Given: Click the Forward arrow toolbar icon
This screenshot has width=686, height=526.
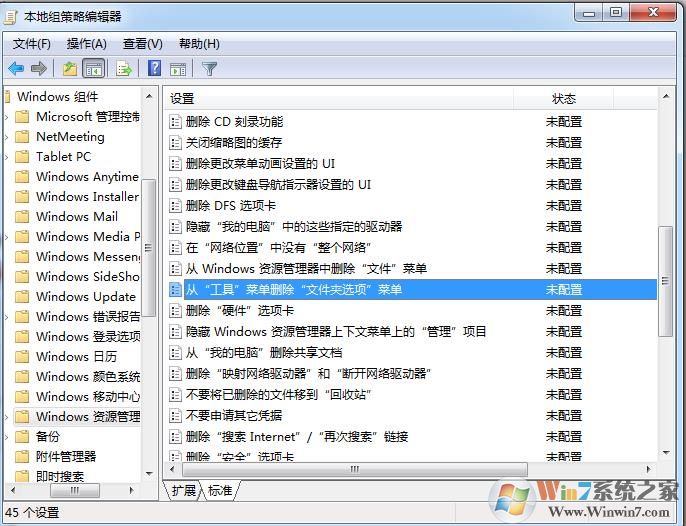Looking at the screenshot, I should click(x=39, y=69).
